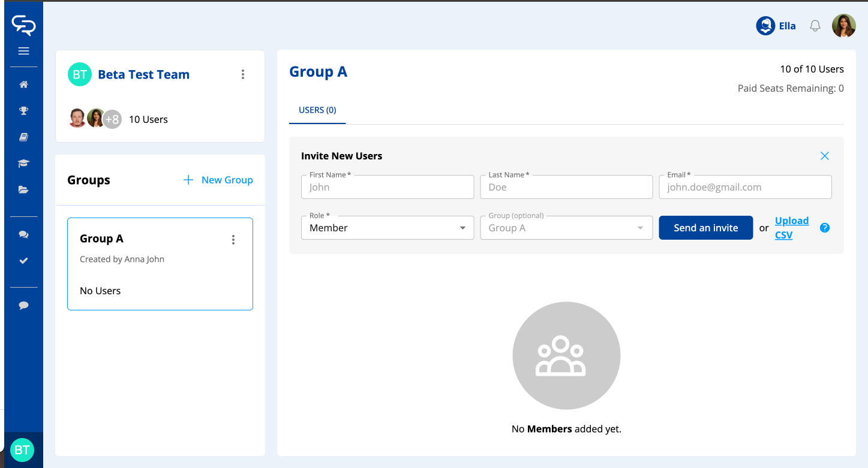Expand the Group (optional) dropdown
The width and height of the screenshot is (868, 468).
[566, 228]
